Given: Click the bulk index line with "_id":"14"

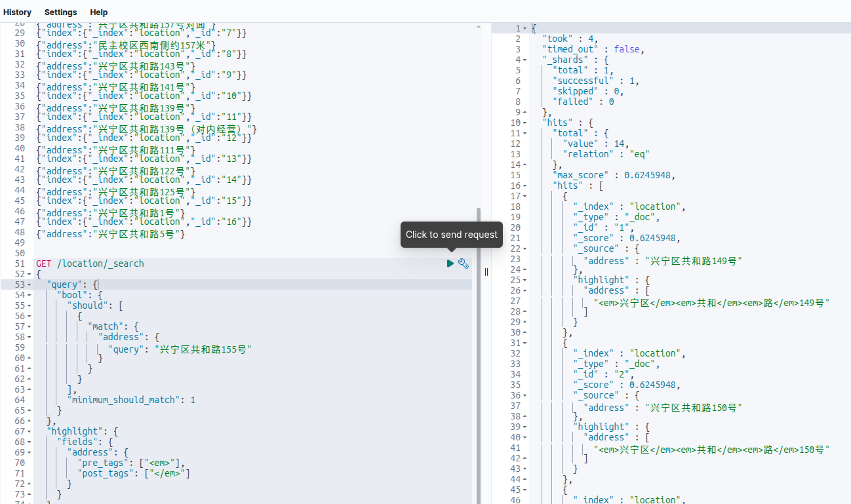Looking at the screenshot, I should pos(144,180).
